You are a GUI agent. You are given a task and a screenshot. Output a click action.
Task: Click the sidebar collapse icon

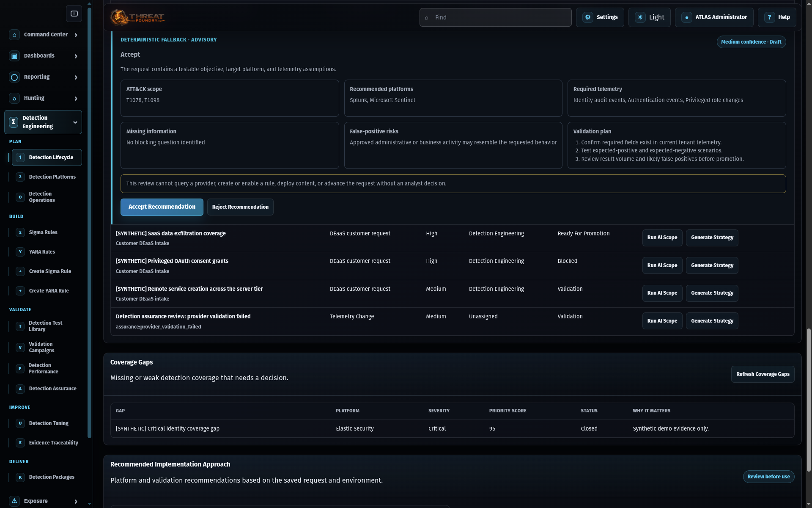(74, 14)
